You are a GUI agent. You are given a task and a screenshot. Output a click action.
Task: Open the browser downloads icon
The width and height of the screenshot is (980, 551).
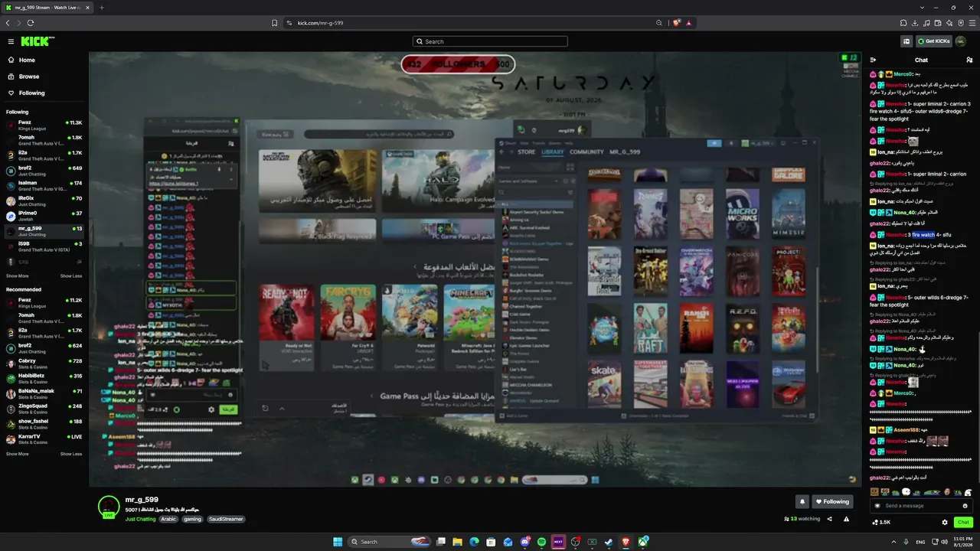(915, 23)
